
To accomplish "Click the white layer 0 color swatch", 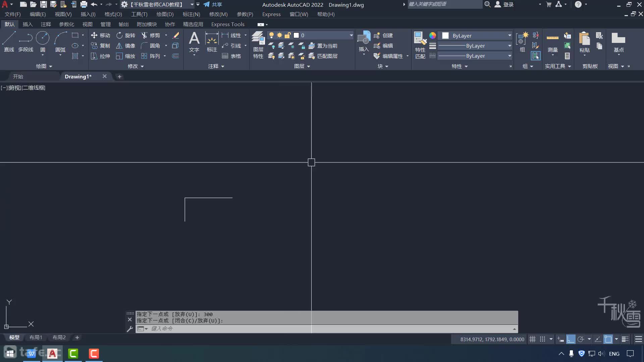I will click(296, 35).
